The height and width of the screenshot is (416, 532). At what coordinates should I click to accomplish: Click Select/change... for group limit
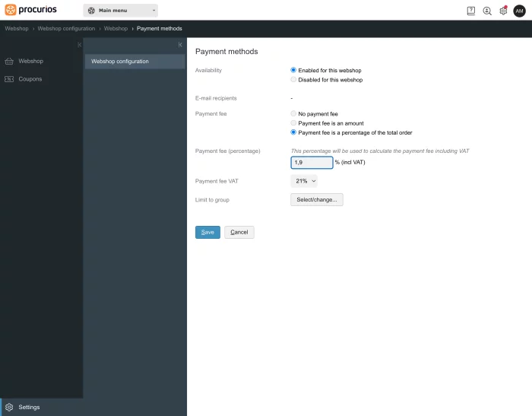(x=317, y=200)
